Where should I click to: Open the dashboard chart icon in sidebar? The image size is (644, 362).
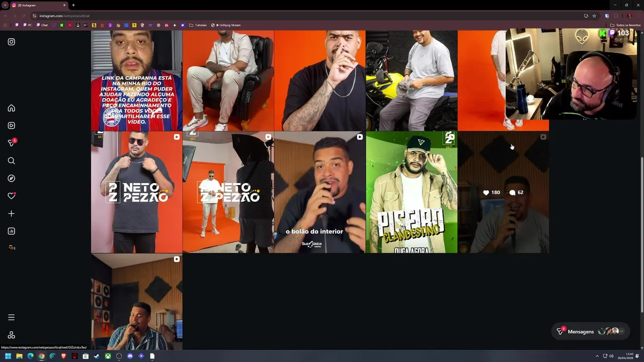pos(11,231)
